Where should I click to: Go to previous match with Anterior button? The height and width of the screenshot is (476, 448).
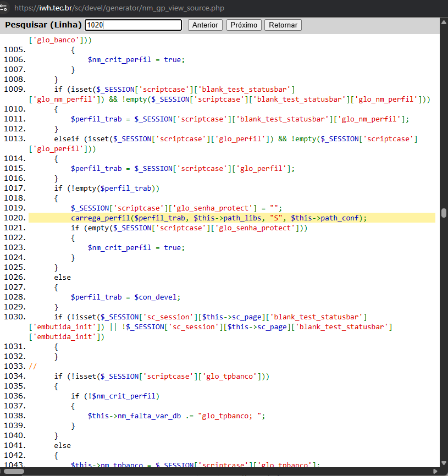tap(205, 25)
